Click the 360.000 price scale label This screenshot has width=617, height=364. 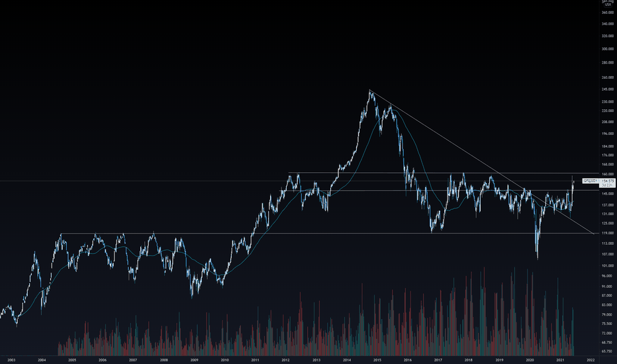tap(608, 13)
